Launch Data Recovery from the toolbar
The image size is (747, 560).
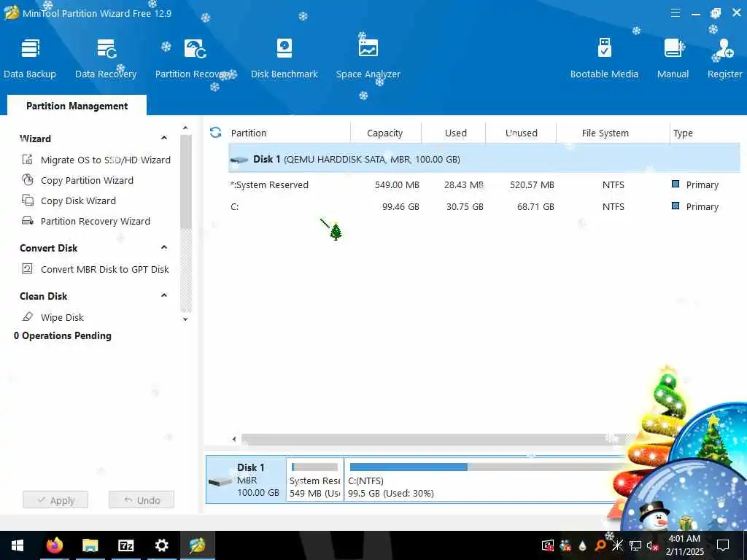[x=106, y=58]
